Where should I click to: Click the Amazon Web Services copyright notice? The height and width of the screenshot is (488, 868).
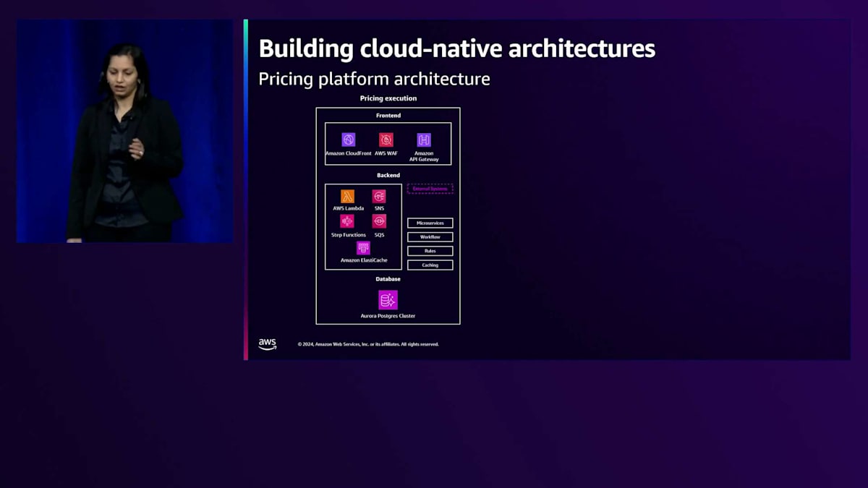368,344
